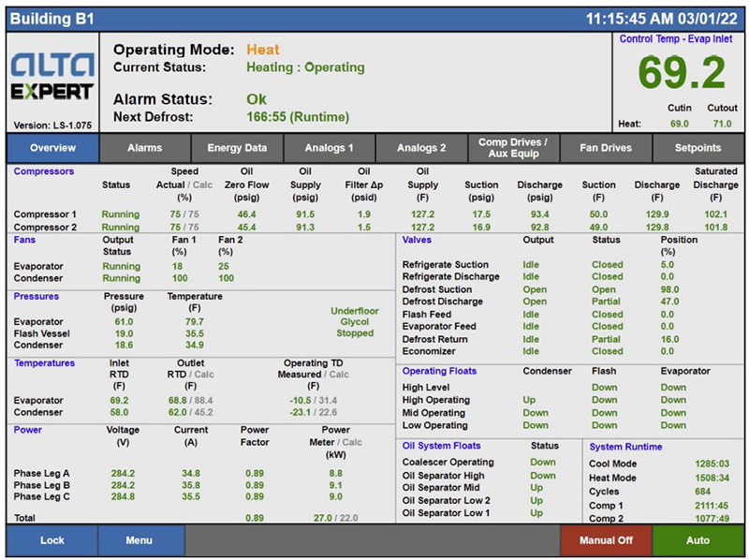Click Compressor 1 saturated discharge 102.1
The width and height of the screenshot is (749, 560).
715,214
